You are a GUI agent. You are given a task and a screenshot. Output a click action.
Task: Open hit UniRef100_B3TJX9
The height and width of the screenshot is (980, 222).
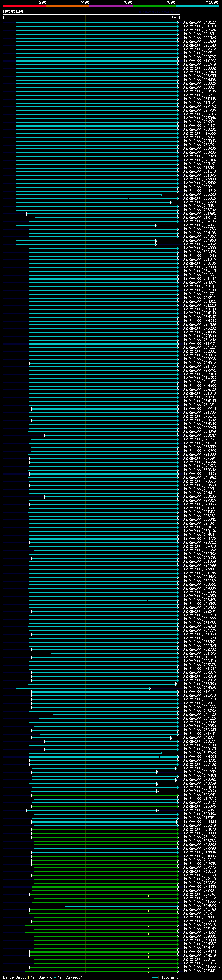tap(199, 26)
